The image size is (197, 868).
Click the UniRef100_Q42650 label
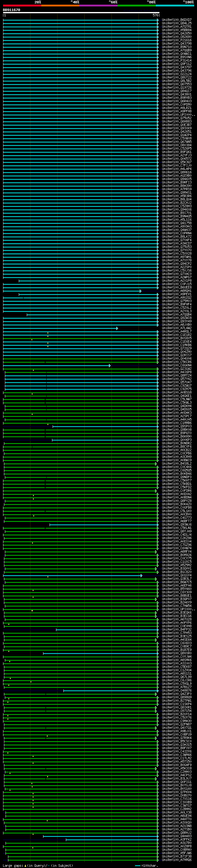[177, 34]
